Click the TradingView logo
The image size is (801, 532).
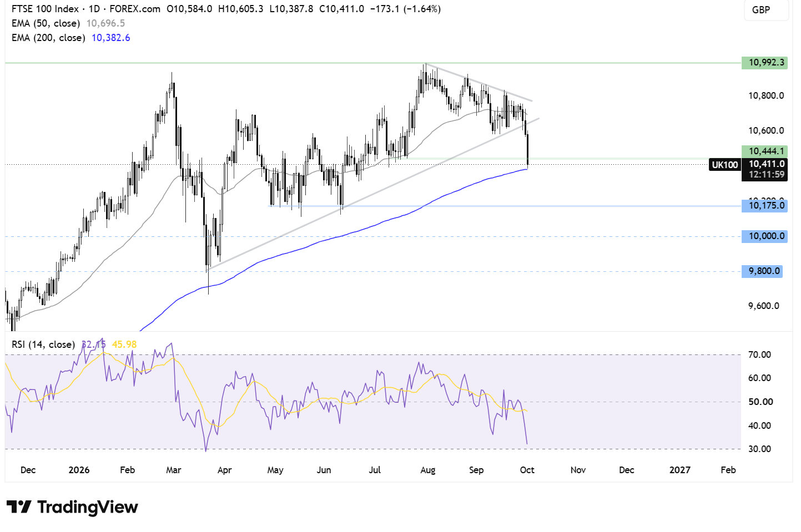pyautogui.click(x=72, y=507)
